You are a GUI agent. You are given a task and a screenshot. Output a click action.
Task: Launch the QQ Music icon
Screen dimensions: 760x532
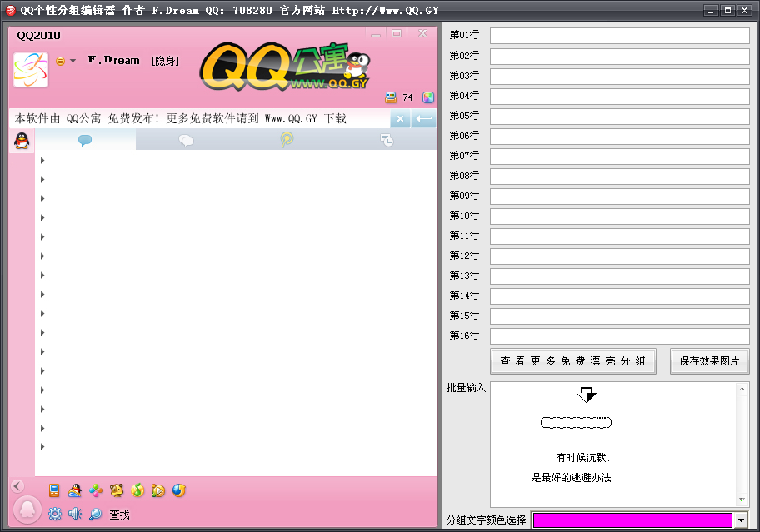point(137,490)
